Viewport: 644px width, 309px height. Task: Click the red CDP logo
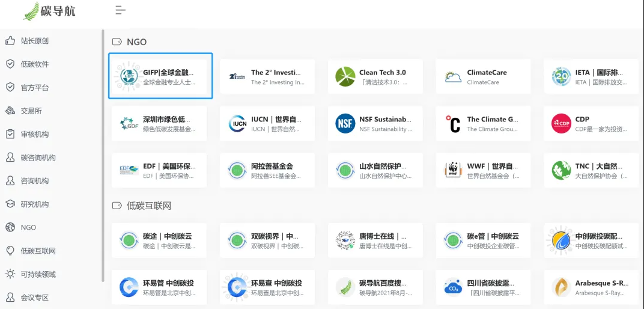click(x=561, y=124)
